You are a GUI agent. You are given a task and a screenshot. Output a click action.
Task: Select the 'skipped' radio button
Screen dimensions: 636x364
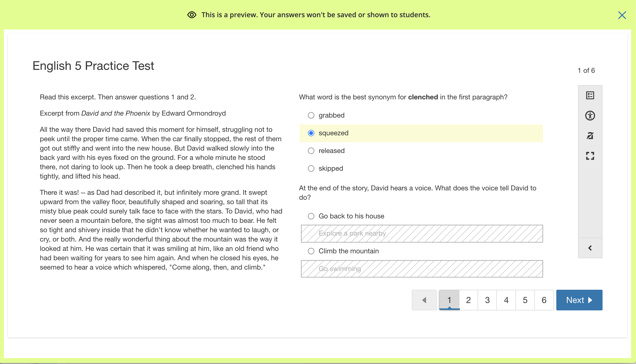(311, 168)
